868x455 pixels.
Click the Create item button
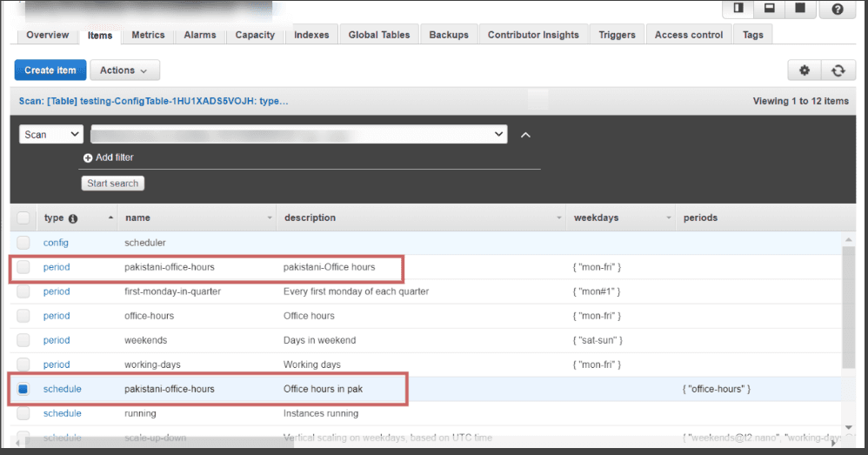pyautogui.click(x=50, y=70)
